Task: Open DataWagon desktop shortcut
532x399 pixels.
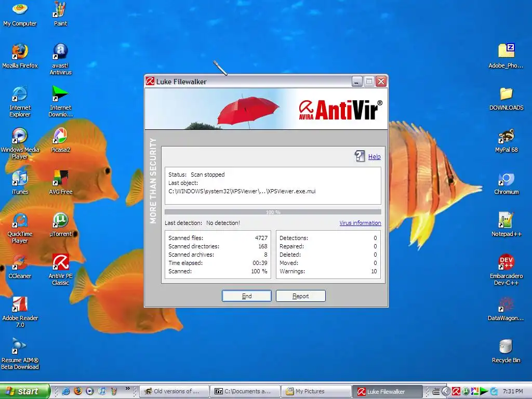Action: tap(506, 309)
